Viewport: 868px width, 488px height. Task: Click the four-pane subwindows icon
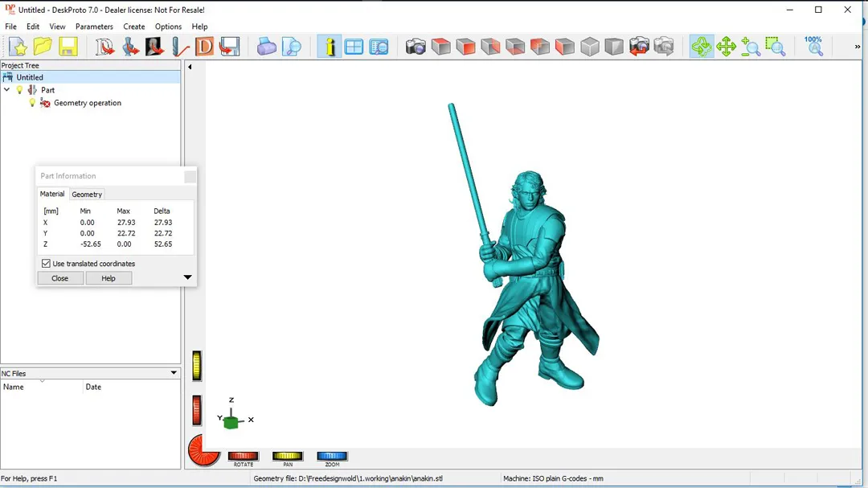[354, 47]
